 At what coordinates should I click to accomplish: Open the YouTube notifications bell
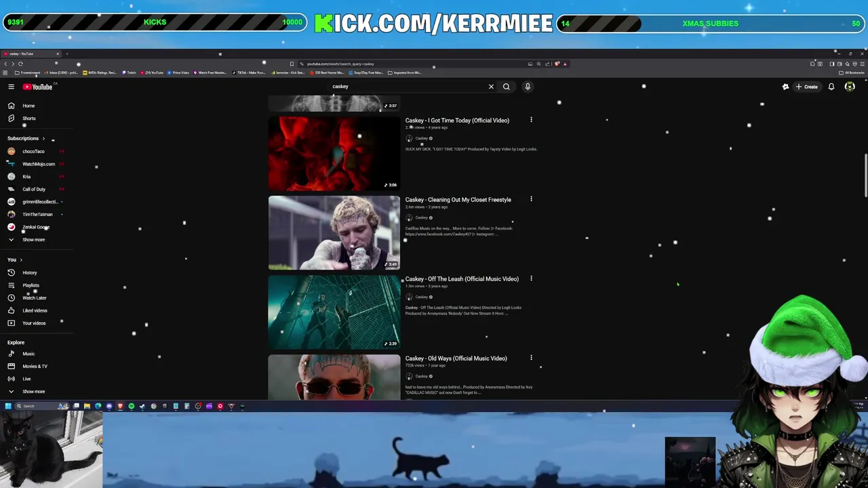(x=831, y=87)
